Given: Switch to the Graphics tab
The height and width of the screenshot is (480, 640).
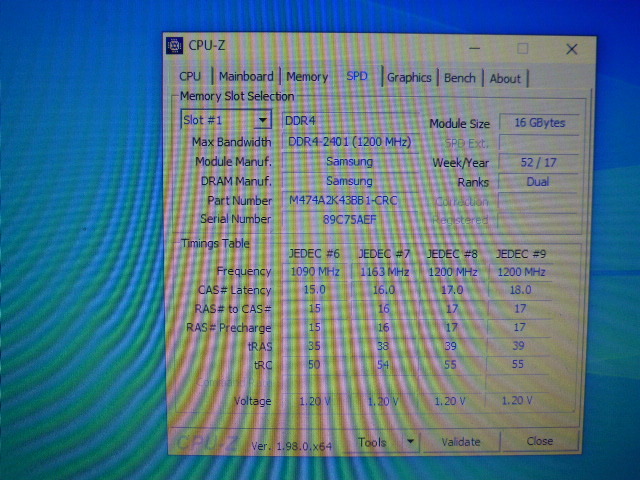Looking at the screenshot, I should [x=409, y=78].
